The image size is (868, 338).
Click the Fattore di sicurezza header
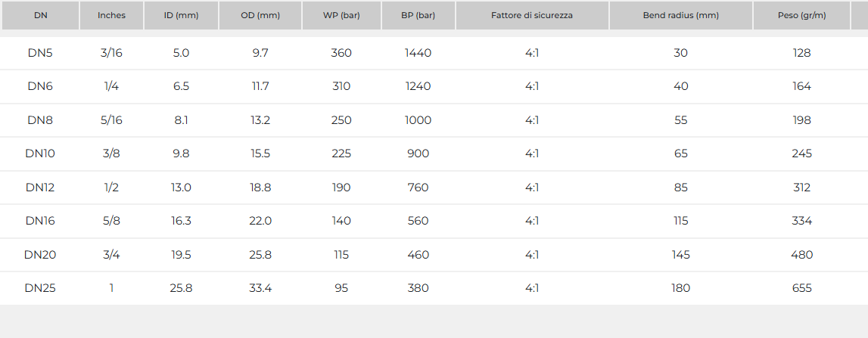(x=532, y=15)
